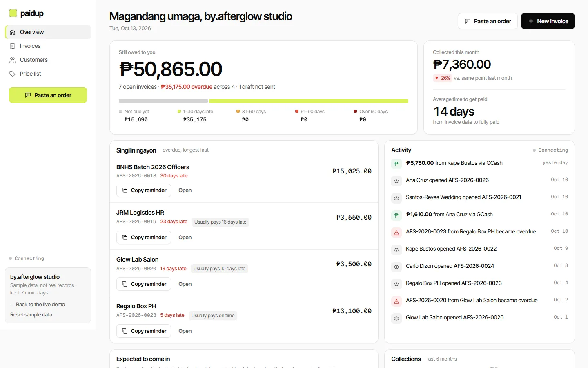Click peso icon beside ₱1,610.00 from Ana Cruz
The image size is (588, 368).
tap(396, 215)
